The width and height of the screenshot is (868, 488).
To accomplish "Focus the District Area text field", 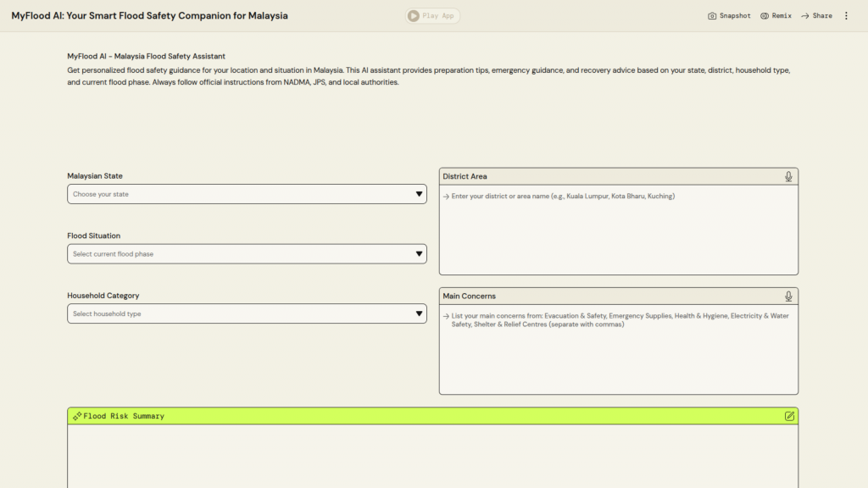I will click(x=618, y=229).
